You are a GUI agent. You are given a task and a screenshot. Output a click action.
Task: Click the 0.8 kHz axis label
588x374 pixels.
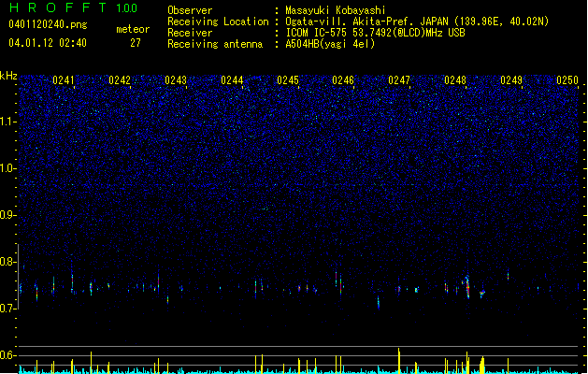point(8,262)
